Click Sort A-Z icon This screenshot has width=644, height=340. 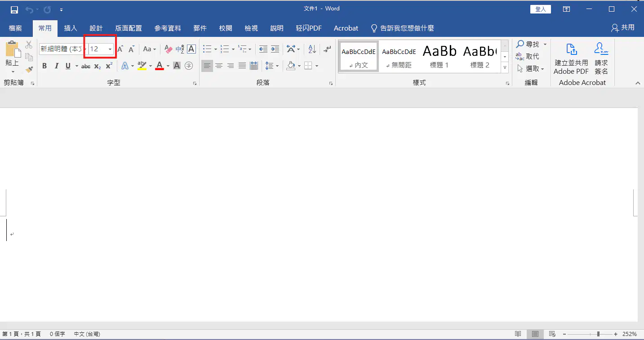312,49
